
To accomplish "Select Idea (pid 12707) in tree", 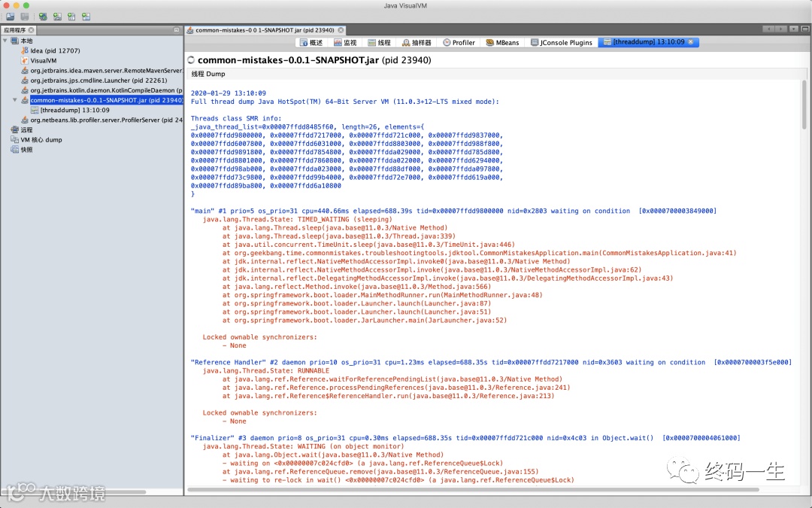I will pos(55,50).
